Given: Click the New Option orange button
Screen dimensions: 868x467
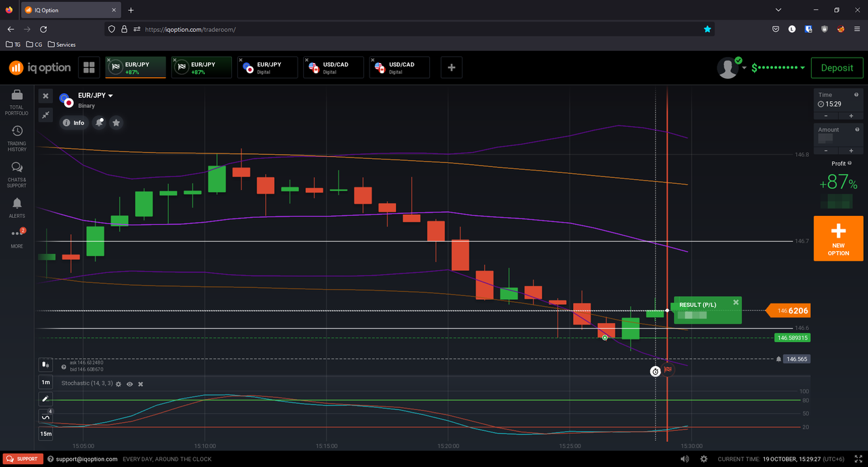Looking at the screenshot, I should pyautogui.click(x=838, y=238).
